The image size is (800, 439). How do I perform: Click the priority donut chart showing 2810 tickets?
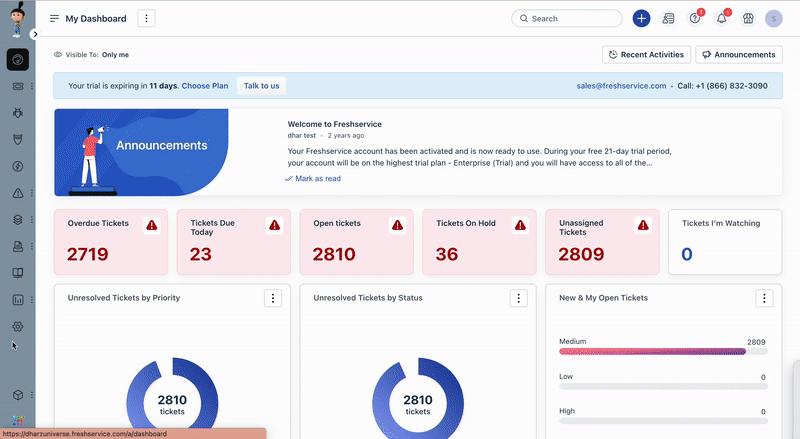pyautogui.click(x=172, y=399)
